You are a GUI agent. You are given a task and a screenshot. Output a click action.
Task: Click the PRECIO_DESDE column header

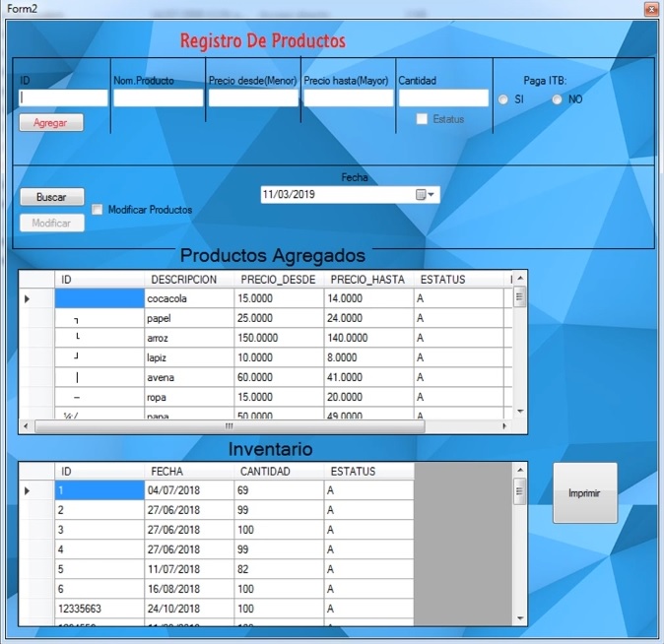(278, 280)
